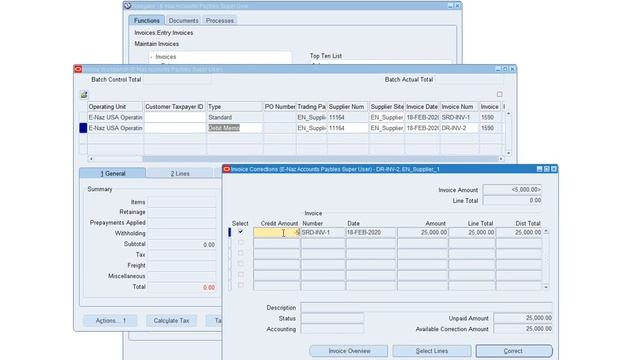Check the fifth row Select checkbox
This screenshot has height=360, width=640.
point(241,274)
